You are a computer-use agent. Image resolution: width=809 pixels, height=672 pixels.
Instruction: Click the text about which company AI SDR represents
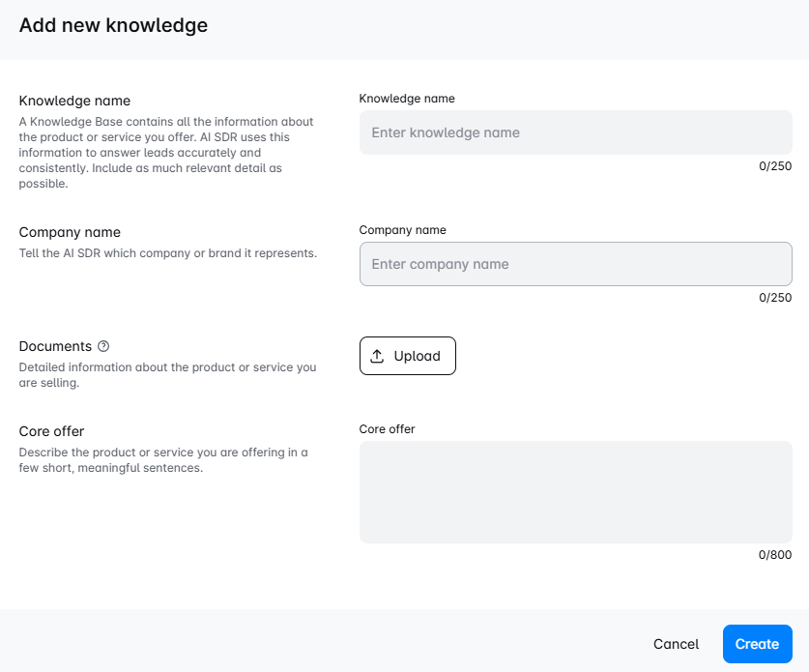coord(167,253)
